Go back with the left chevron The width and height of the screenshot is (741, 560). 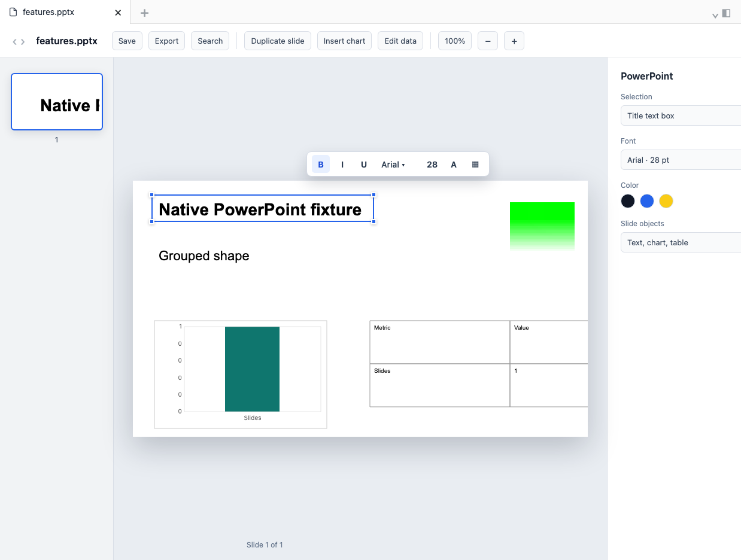click(x=15, y=41)
